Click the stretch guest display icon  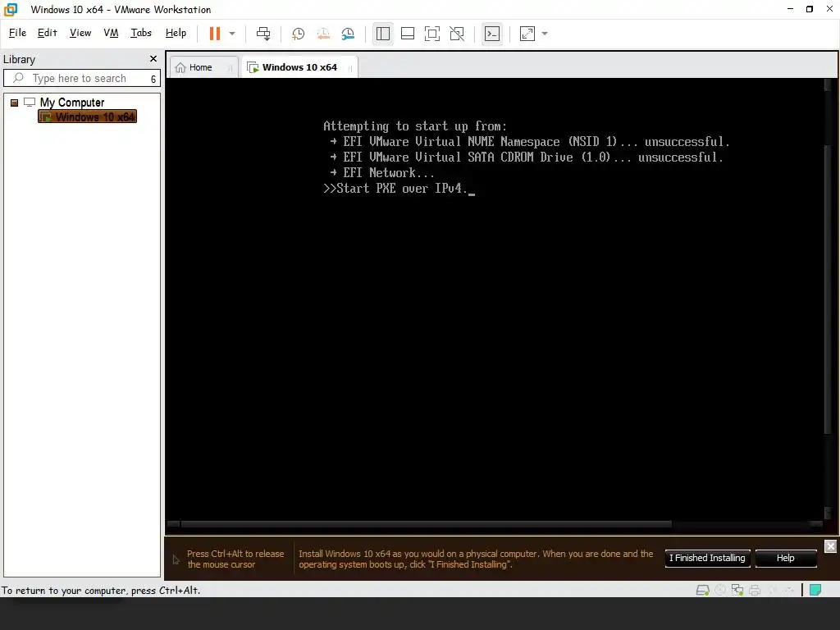pyautogui.click(x=527, y=34)
